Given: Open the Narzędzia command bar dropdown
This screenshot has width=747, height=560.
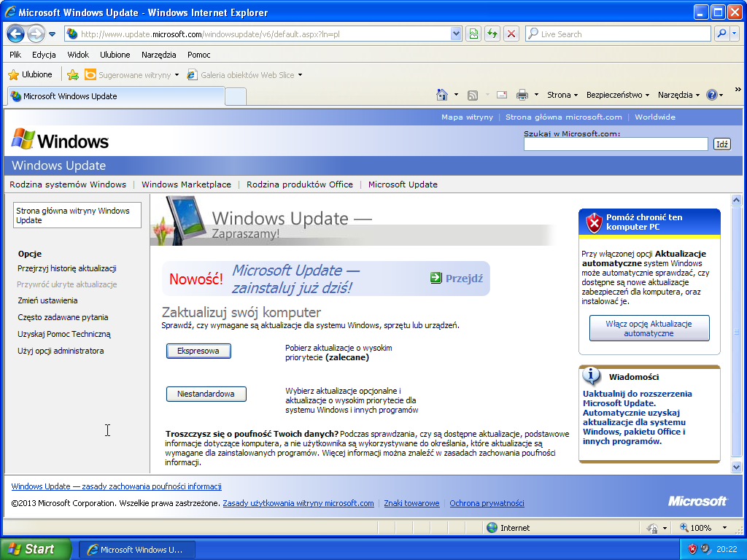Looking at the screenshot, I should pos(679,95).
